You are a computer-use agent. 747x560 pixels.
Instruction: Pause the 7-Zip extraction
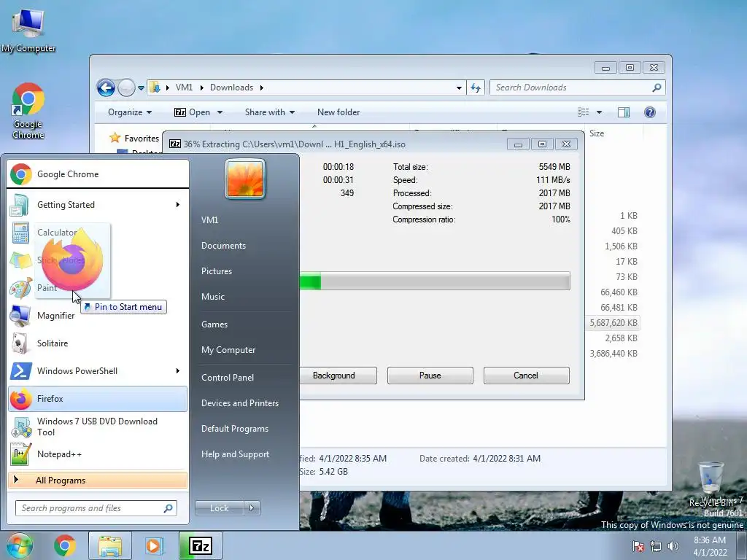point(430,376)
